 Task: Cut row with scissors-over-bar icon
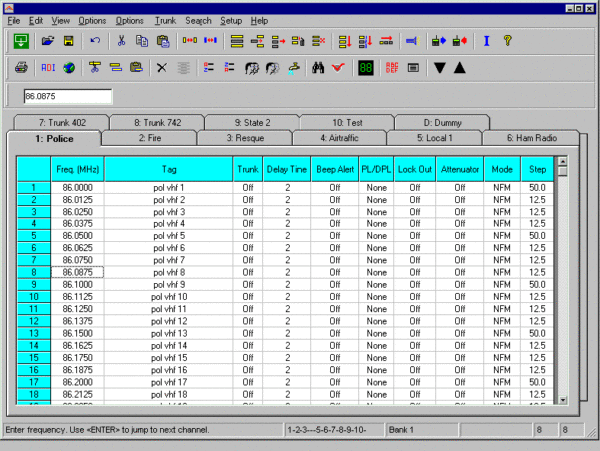(x=95, y=67)
